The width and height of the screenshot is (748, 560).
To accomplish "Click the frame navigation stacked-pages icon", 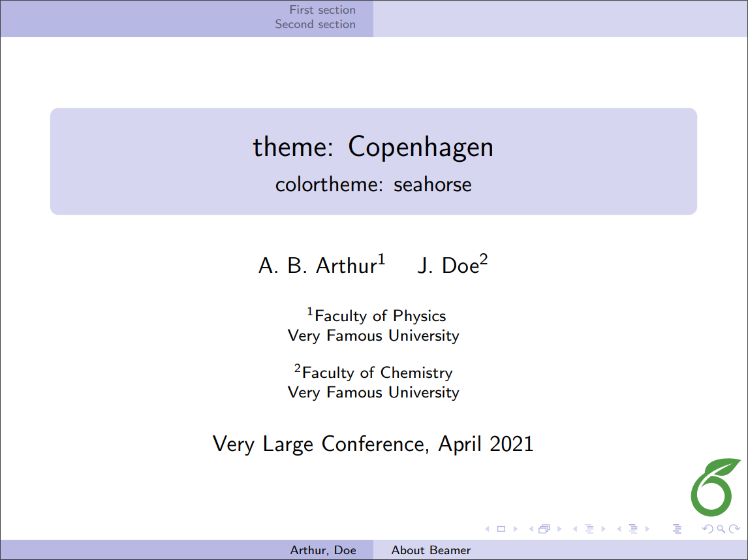I will pyautogui.click(x=544, y=529).
